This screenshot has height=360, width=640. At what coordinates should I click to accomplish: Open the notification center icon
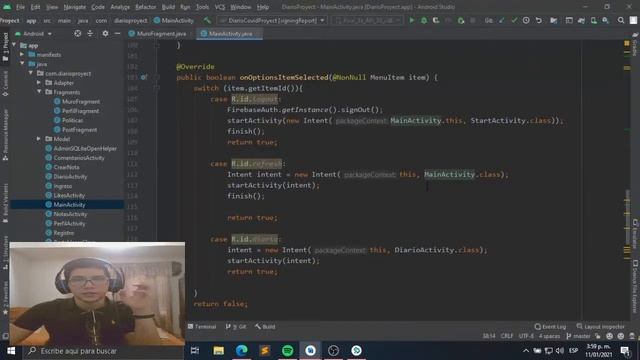click(625, 351)
